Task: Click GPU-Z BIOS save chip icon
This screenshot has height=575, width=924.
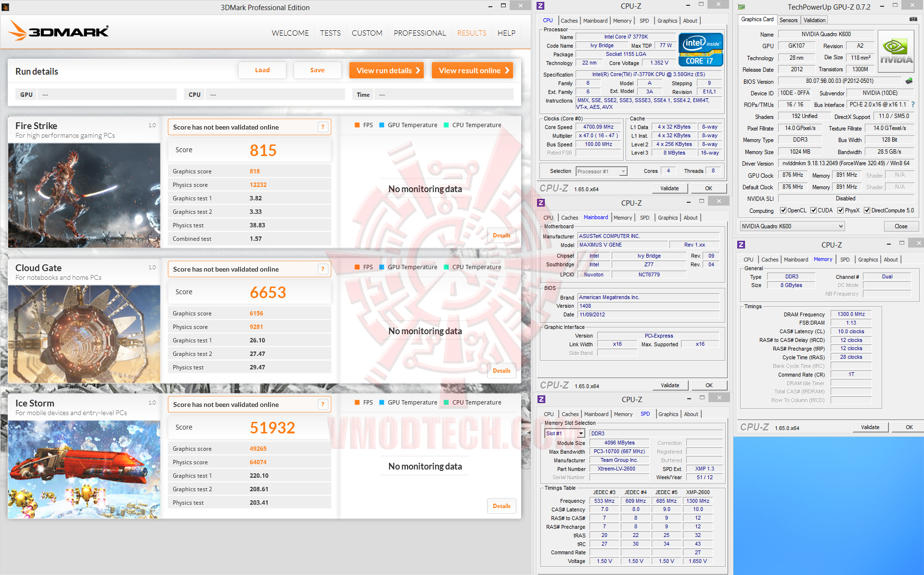Action: pos(909,81)
